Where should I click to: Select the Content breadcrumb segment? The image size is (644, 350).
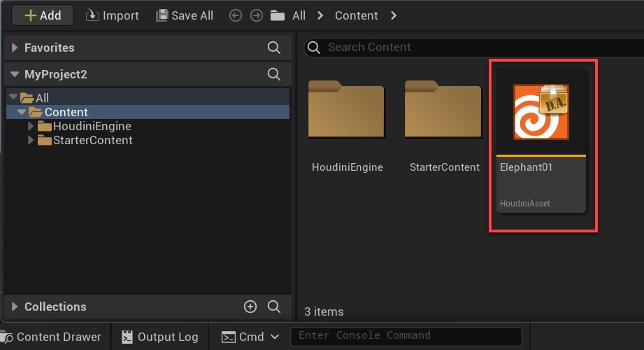click(356, 15)
